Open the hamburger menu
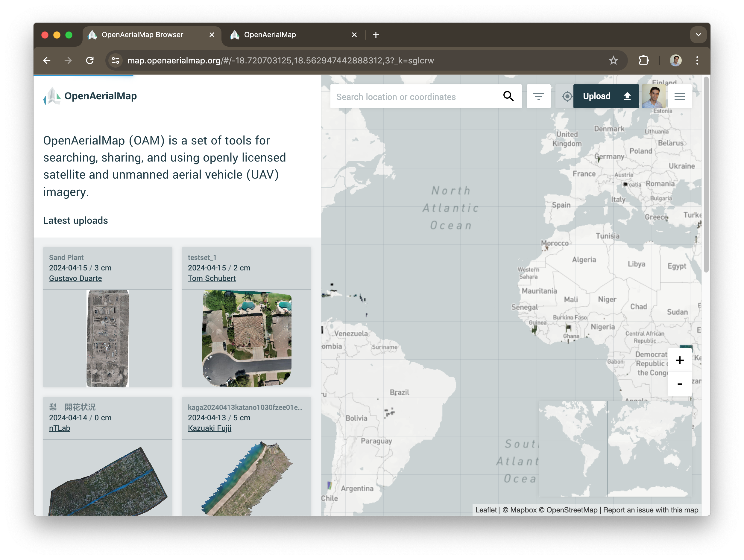Viewport: 744px width, 560px height. click(x=680, y=96)
